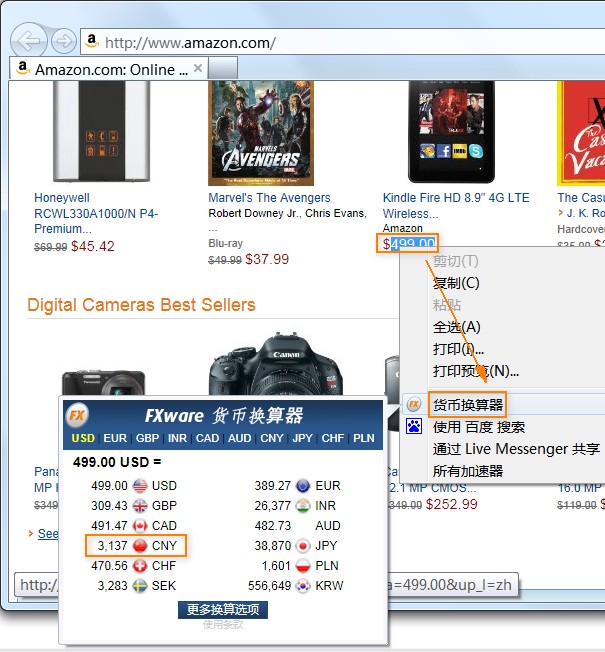Select AUD in the currency bar

(240, 438)
